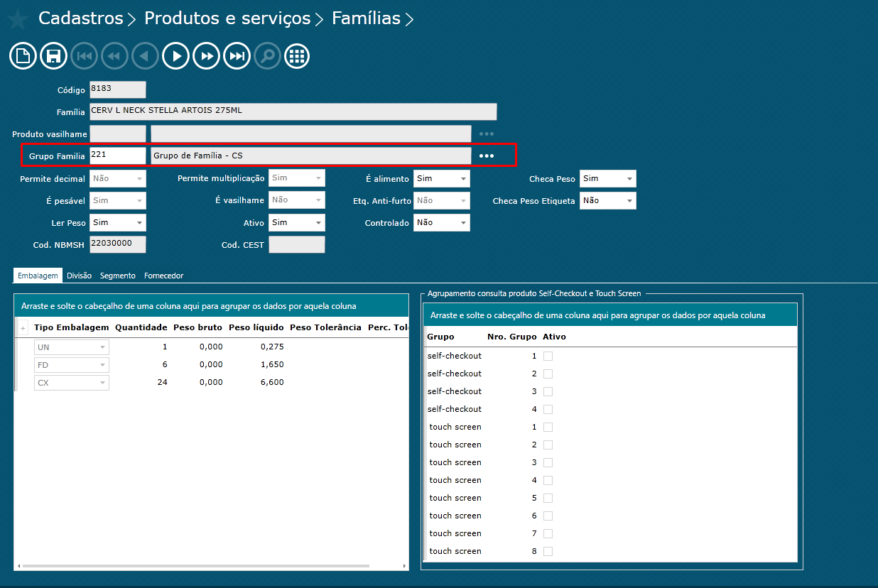Open the grid view icon

[297, 56]
